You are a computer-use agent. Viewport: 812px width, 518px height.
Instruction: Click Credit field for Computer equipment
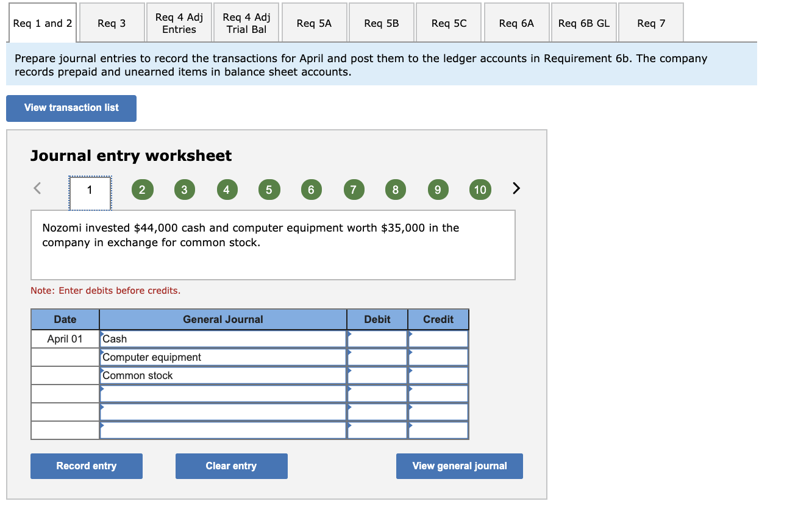pos(438,357)
